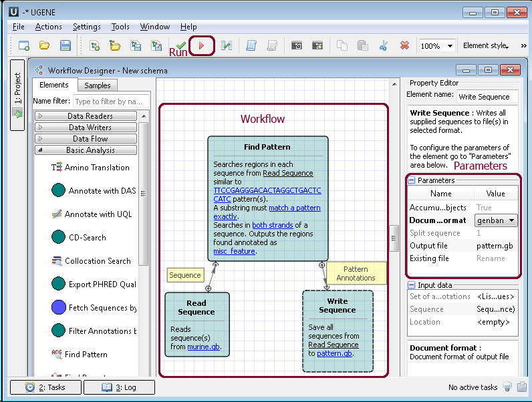This screenshot has width=532, height=402.
Task: Open the Actions menu
Action: pyautogui.click(x=49, y=27)
